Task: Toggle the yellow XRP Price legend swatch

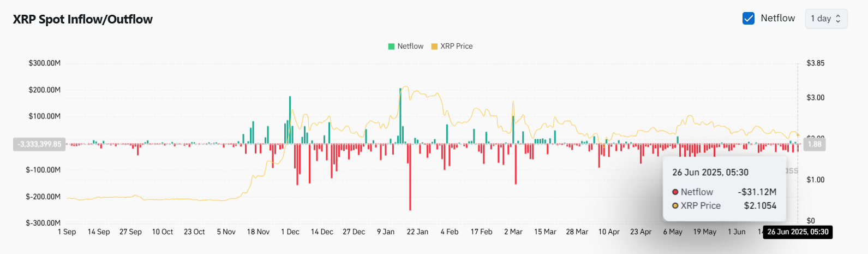Action: point(434,46)
